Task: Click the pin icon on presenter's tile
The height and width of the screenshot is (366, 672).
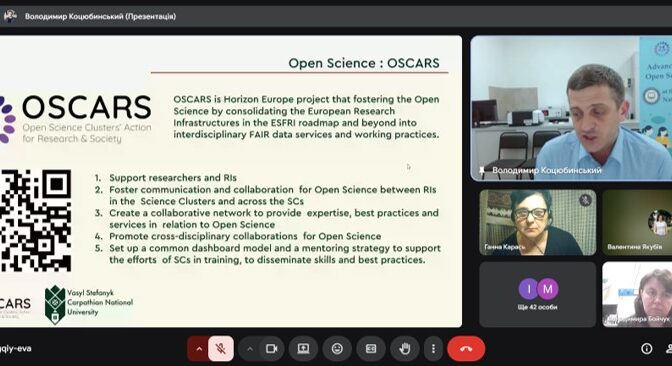Action: coord(482,170)
